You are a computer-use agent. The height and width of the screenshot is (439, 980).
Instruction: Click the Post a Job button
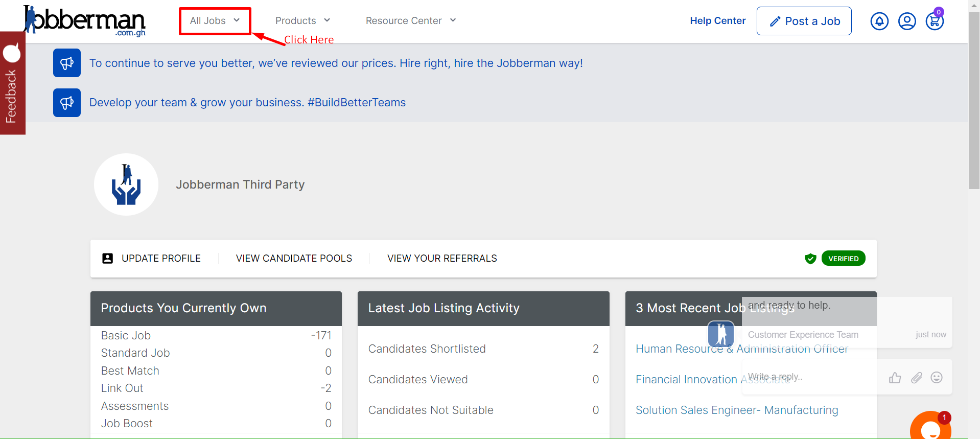pyautogui.click(x=804, y=21)
